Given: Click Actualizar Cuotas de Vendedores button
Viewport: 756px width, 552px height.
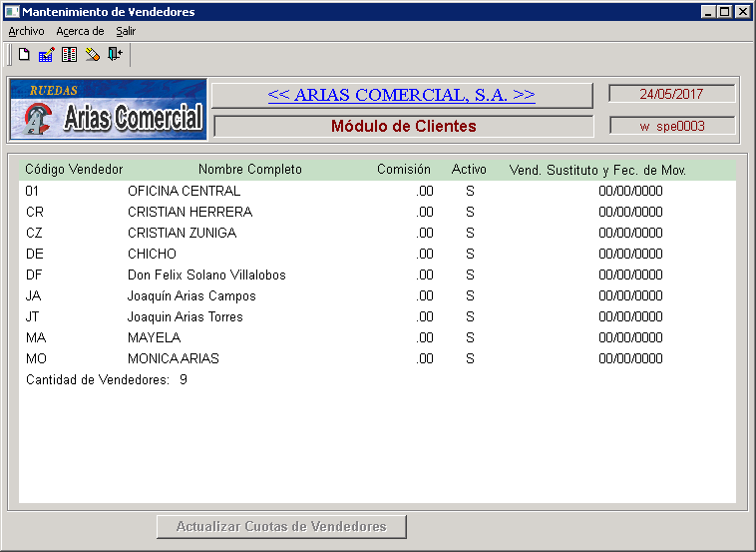Looking at the screenshot, I should click(281, 526).
